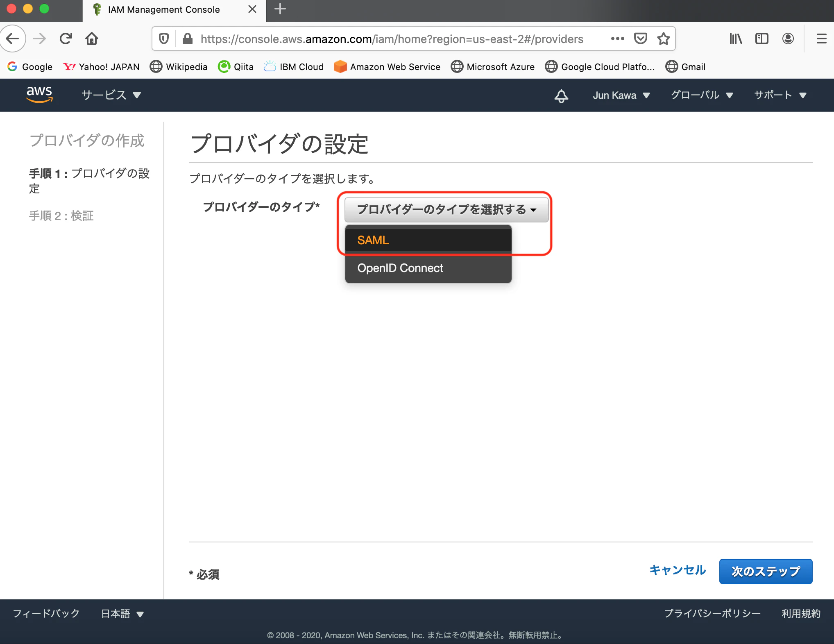Open プライバシーポリシー link

point(712,613)
